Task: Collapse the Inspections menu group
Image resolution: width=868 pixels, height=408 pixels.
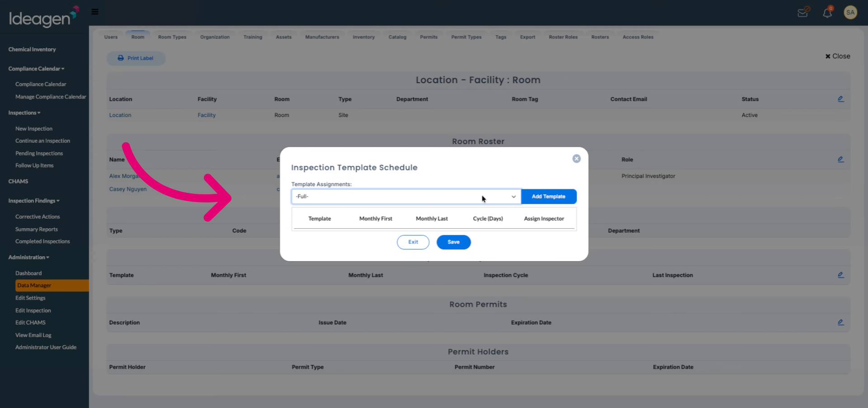Action: tap(24, 113)
